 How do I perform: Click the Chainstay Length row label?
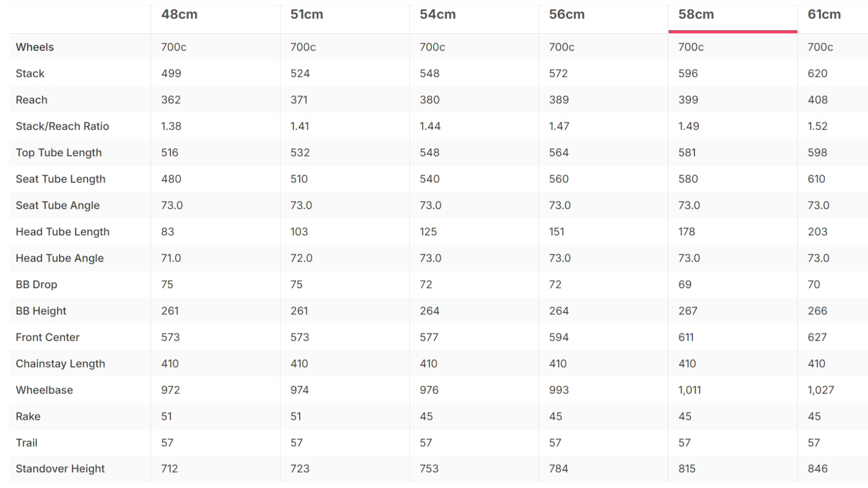pos(61,363)
